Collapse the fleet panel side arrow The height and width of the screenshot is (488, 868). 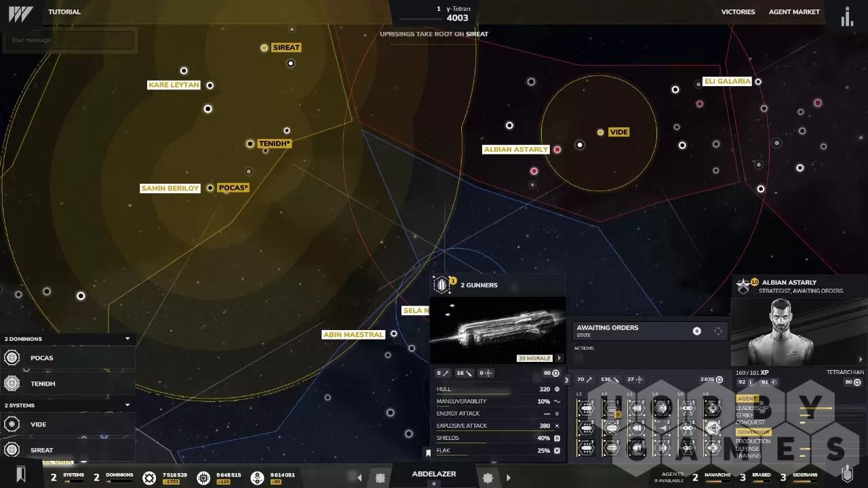point(566,380)
